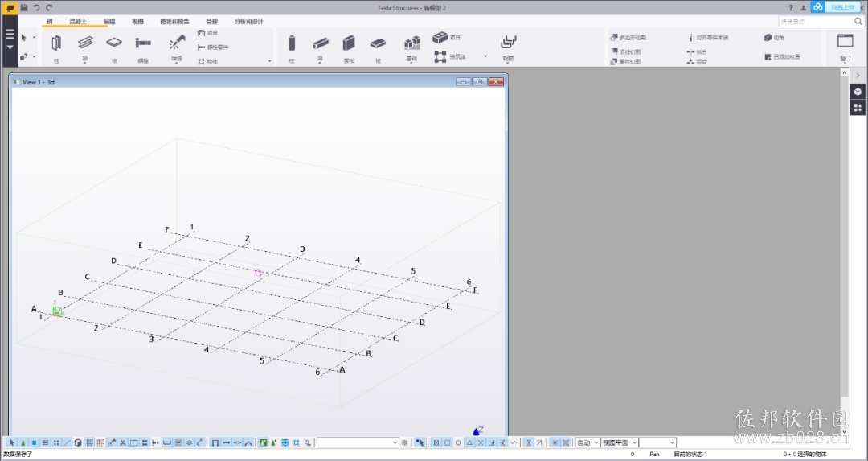Switch to the 分析和设计 ribbon tab
The width and height of the screenshot is (868, 461).
click(248, 22)
